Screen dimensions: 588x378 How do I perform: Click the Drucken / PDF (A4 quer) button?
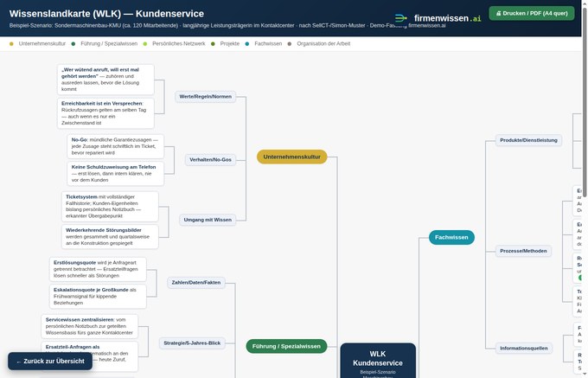(532, 14)
